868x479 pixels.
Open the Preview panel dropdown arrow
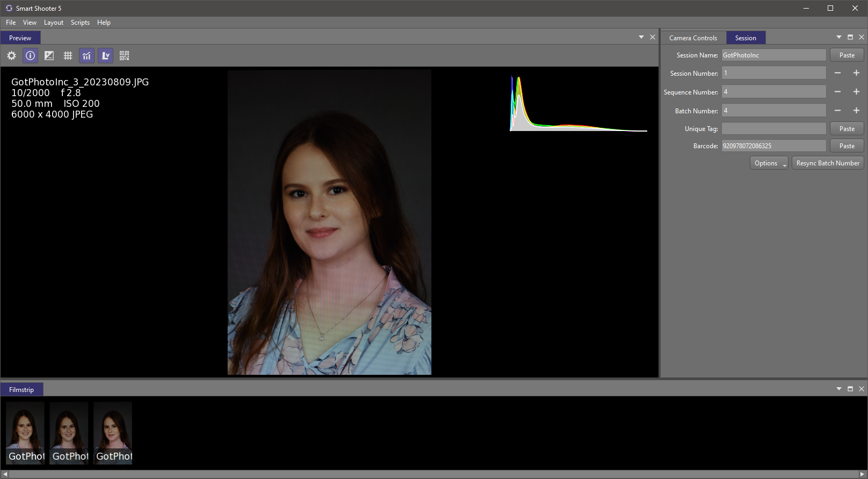point(641,37)
